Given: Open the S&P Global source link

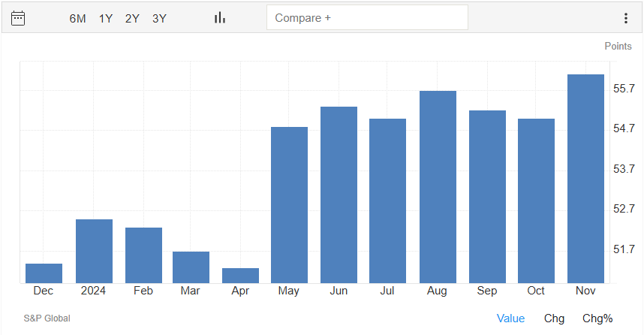Looking at the screenshot, I should 47,318.
